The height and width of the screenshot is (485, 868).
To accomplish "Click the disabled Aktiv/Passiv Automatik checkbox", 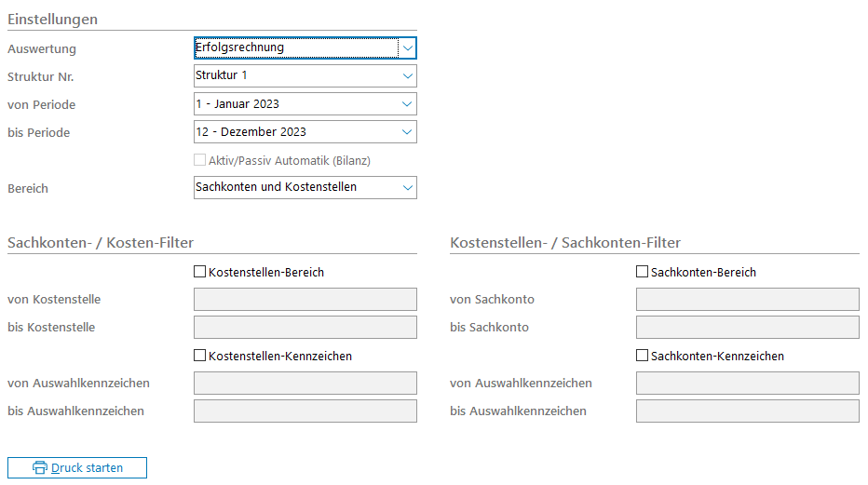I will pos(199,160).
